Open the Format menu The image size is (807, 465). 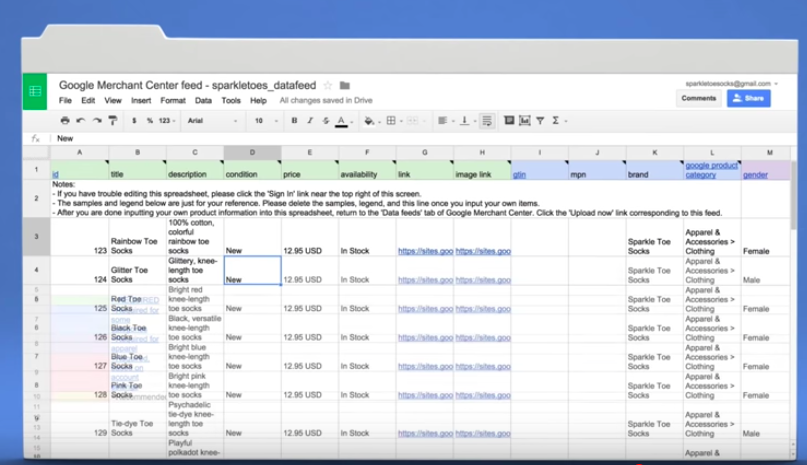point(173,100)
